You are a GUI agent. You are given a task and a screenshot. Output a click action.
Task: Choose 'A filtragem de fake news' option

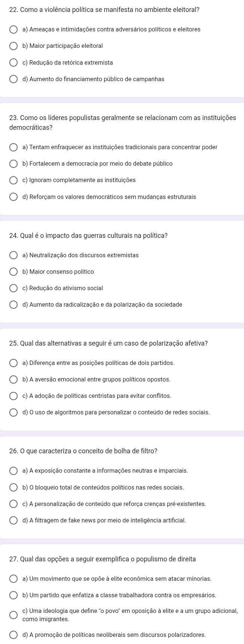[x=13, y=521]
